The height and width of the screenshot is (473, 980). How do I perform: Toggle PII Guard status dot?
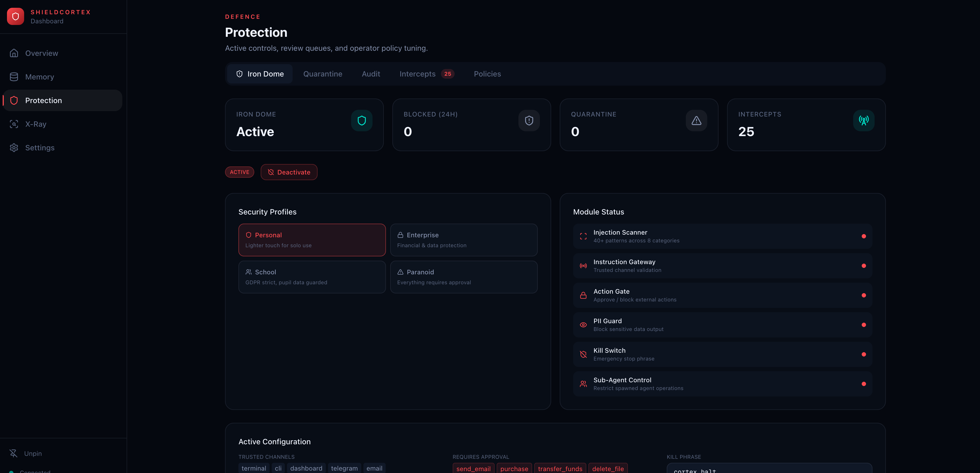tap(864, 325)
